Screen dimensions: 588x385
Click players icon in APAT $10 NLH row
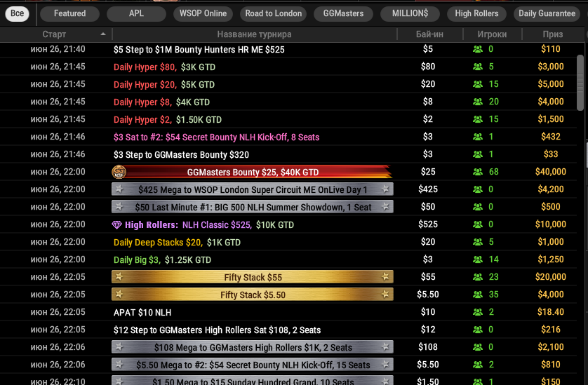point(477,312)
